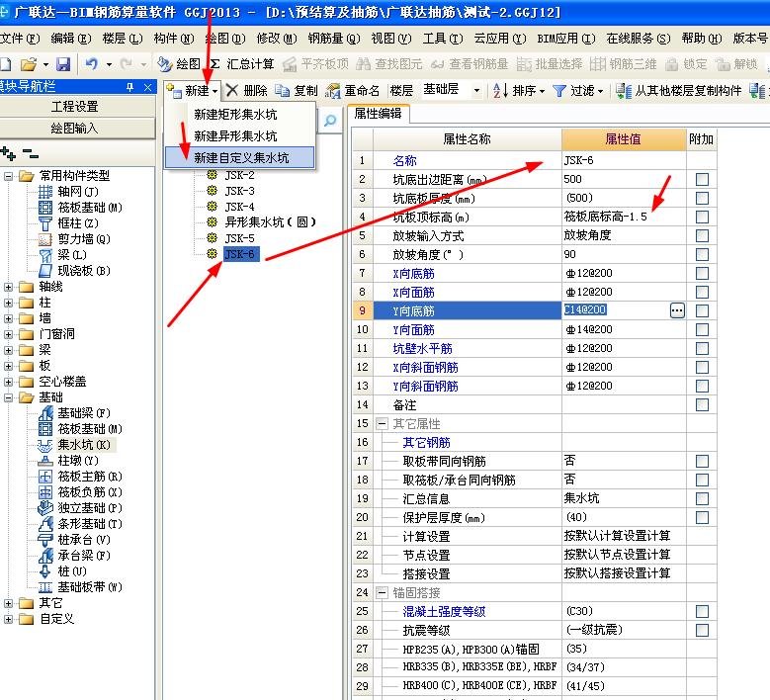Viewport: 770px width, 700px height.
Task: Click the ellipsis button in Y向底筋 row
Action: click(x=677, y=310)
